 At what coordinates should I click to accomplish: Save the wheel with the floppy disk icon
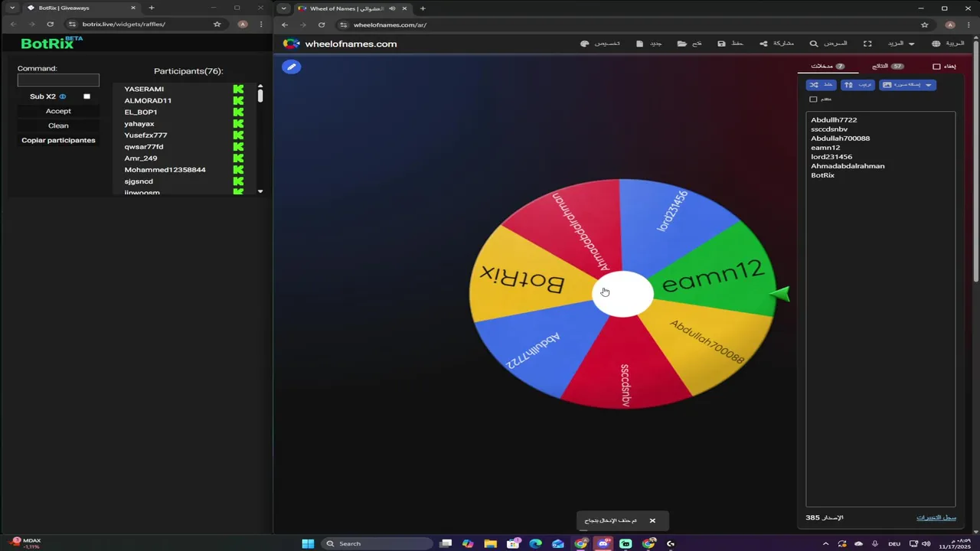[x=731, y=44]
